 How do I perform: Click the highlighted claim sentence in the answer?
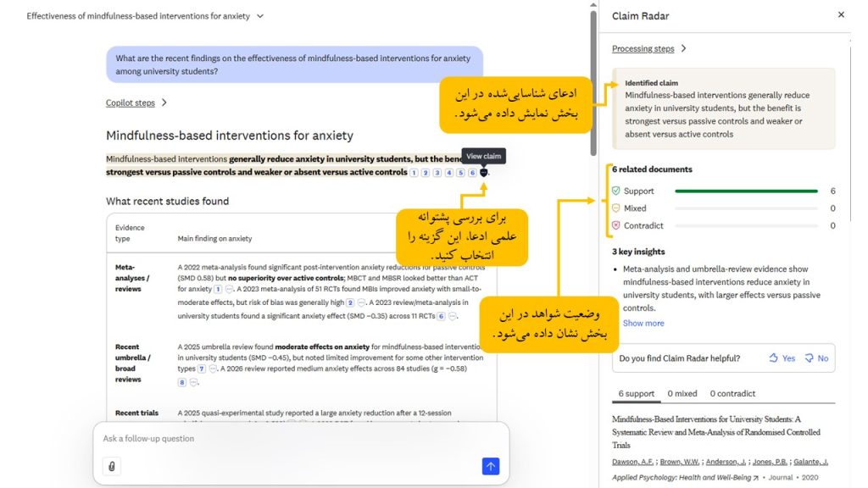[283, 165]
